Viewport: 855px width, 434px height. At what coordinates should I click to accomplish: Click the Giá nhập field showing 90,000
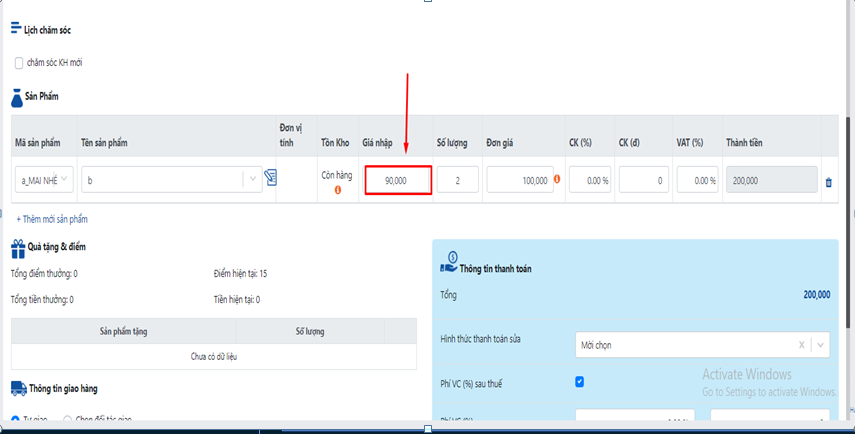398,180
